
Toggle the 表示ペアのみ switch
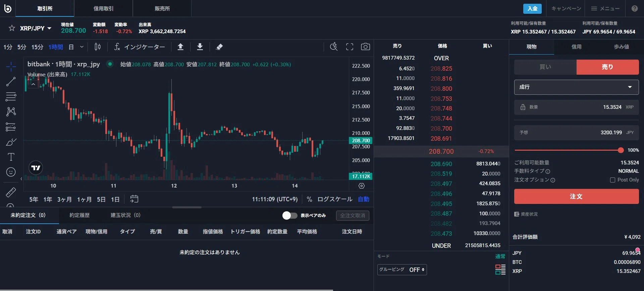tap(289, 215)
